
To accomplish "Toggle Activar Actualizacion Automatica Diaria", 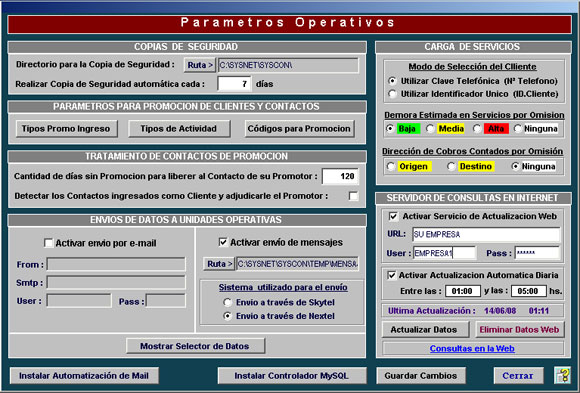I will (391, 275).
